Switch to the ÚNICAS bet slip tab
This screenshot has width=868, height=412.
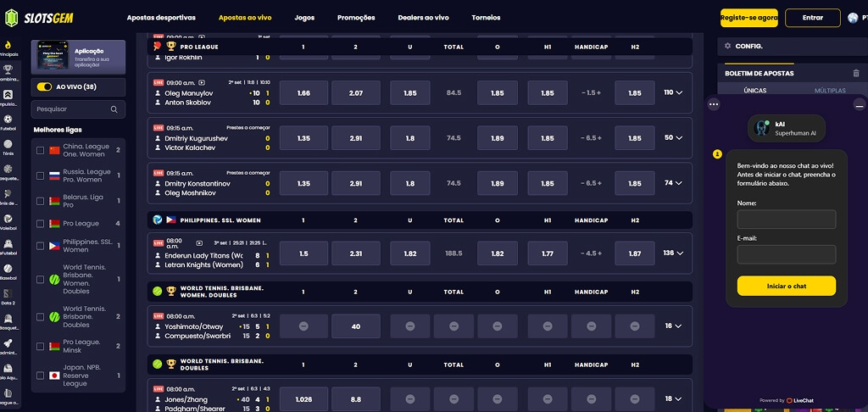pos(755,90)
